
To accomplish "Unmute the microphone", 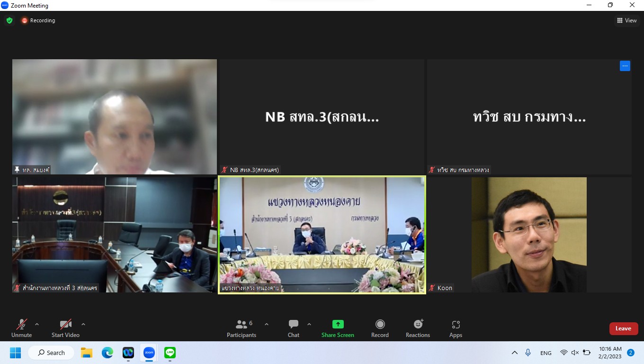I will click(22, 328).
